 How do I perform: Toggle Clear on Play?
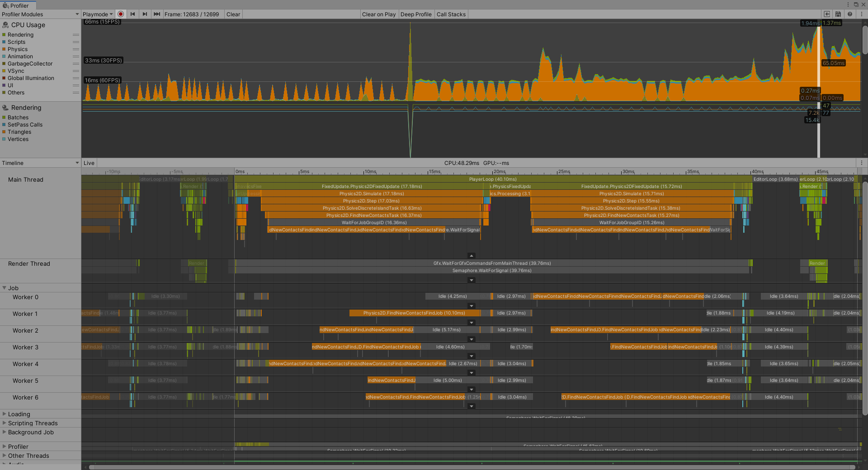(379, 14)
